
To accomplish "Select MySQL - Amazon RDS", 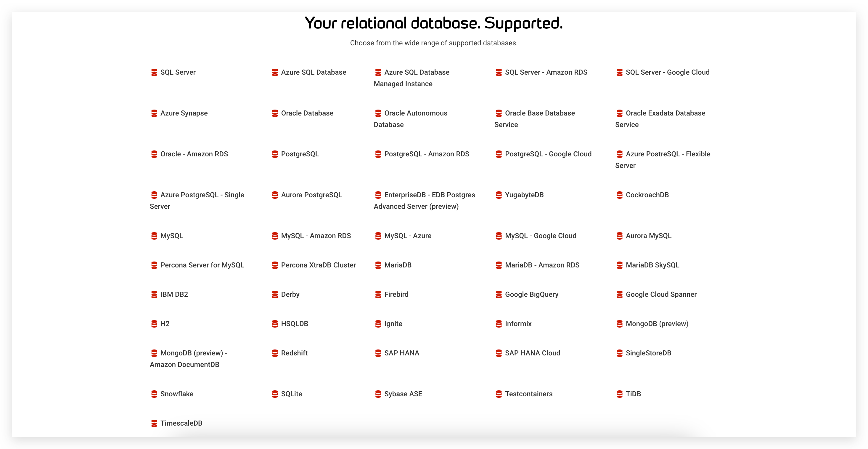I will coord(316,236).
